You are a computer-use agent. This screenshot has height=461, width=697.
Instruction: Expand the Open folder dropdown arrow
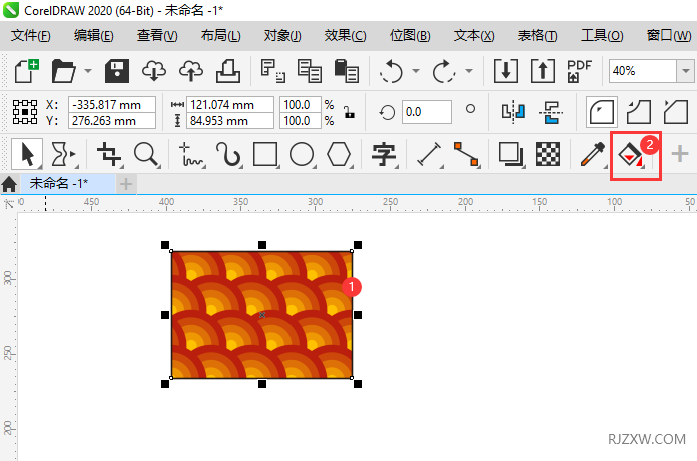tap(88, 72)
